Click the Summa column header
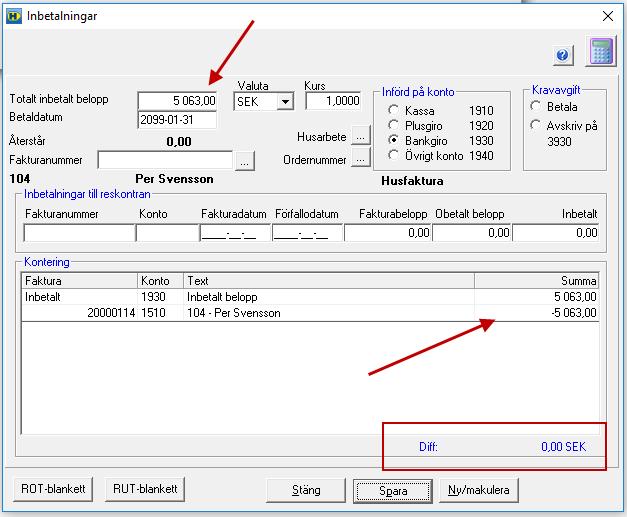 coord(537,281)
